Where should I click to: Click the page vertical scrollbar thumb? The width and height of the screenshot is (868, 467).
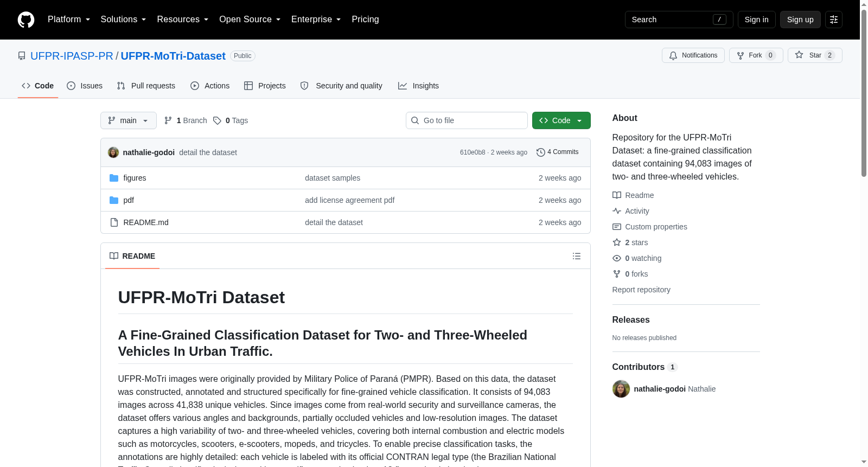click(x=864, y=92)
